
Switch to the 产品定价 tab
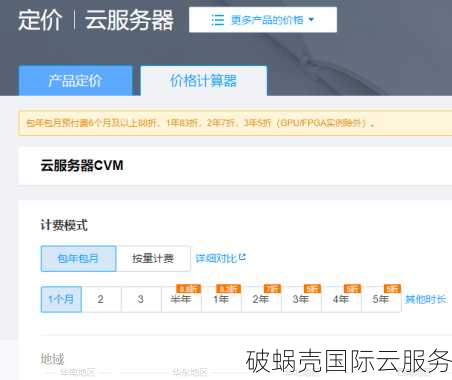pyautogui.click(x=76, y=81)
